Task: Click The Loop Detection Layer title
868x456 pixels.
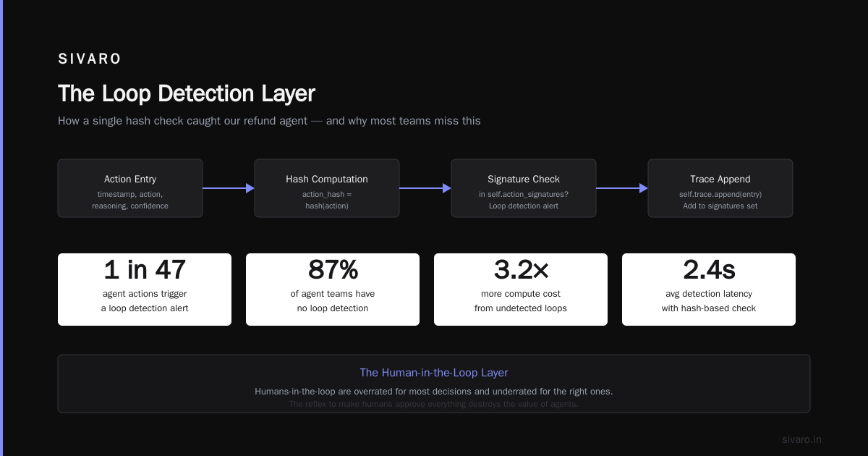Action: pyautogui.click(x=187, y=93)
